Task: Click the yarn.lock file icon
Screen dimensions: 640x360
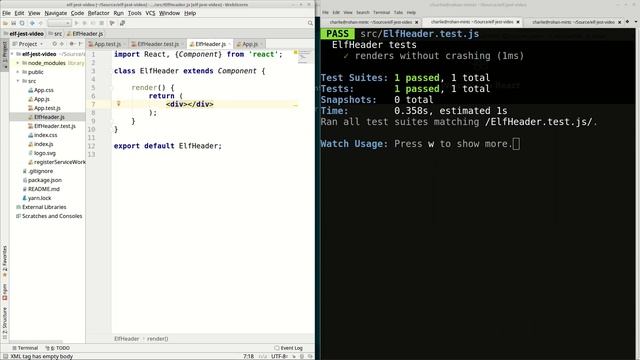Action: tap(24, 198)
